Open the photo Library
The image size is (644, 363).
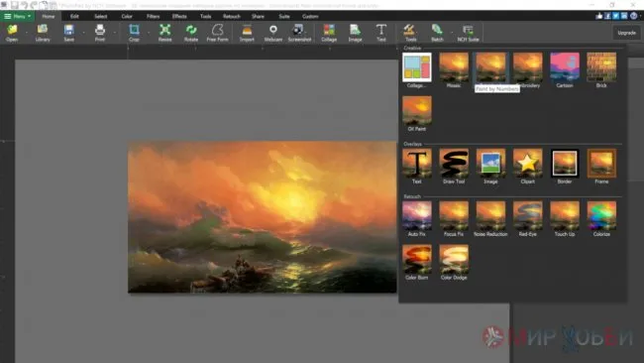coord(43,33)
